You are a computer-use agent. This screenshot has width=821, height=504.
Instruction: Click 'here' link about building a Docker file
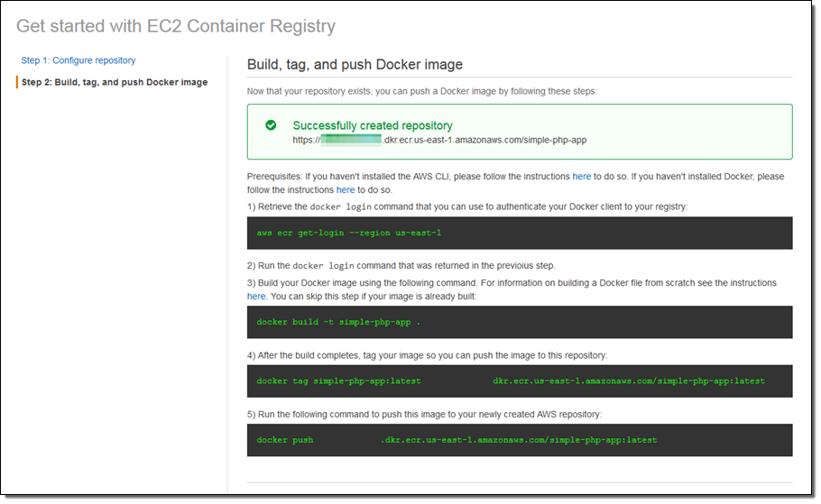tap(256, 297)
